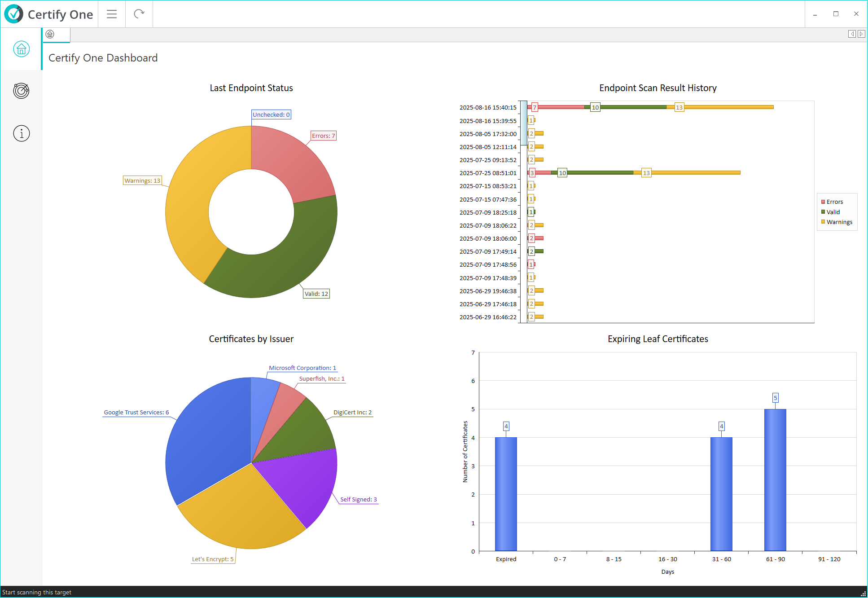868x598 pixels.
Task: Select the 61 - 90 days bar
Action: pos(775,479)
